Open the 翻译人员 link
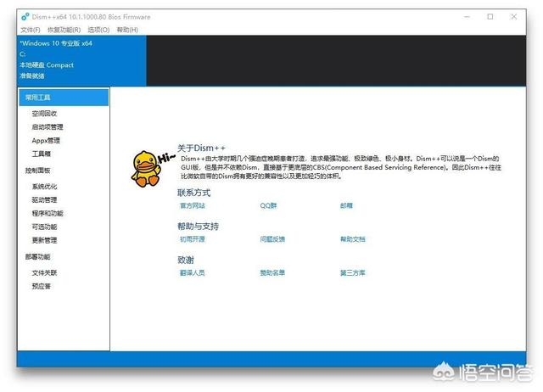Screen dimensions: 543x392 pos(193,273)
